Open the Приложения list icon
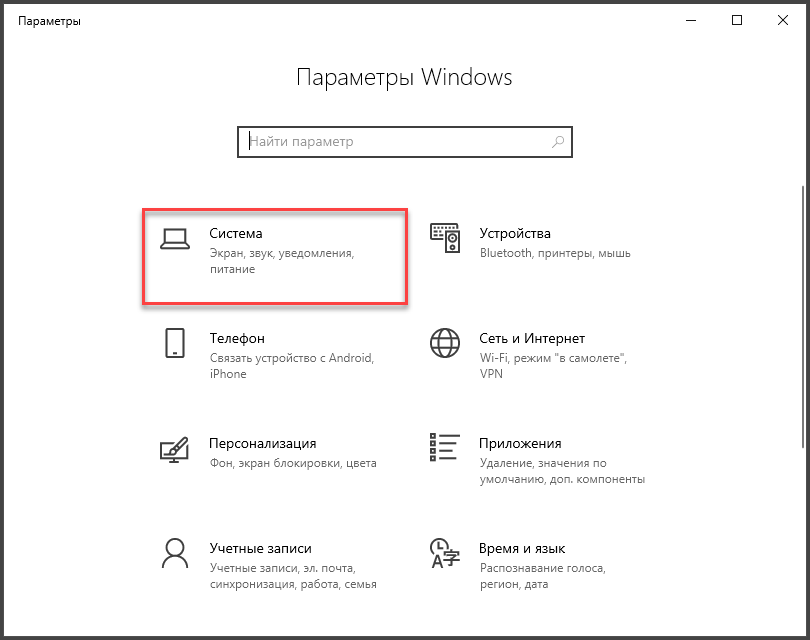The image size is (810, 640). 445,447
